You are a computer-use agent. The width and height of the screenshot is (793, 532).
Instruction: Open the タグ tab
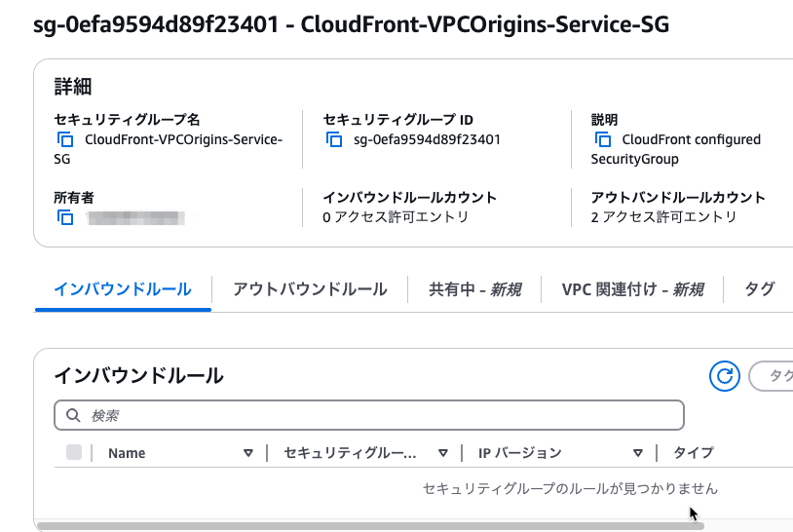point(759,289)
